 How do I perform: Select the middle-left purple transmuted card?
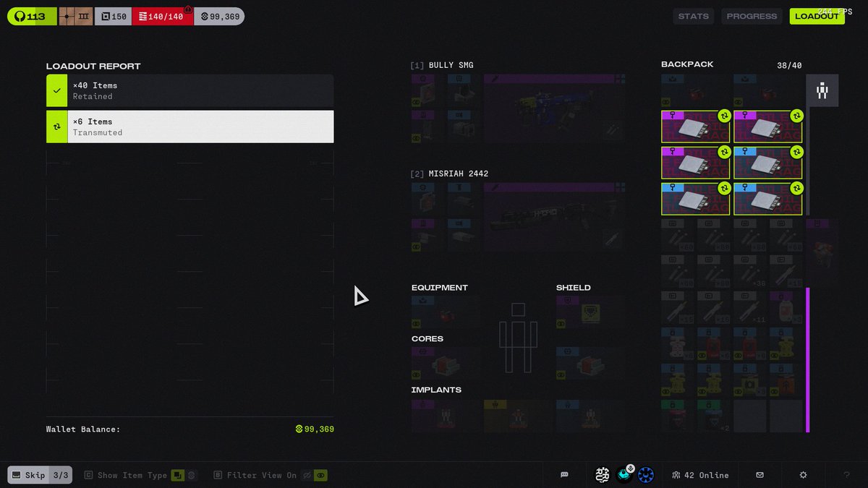point(696,163)
